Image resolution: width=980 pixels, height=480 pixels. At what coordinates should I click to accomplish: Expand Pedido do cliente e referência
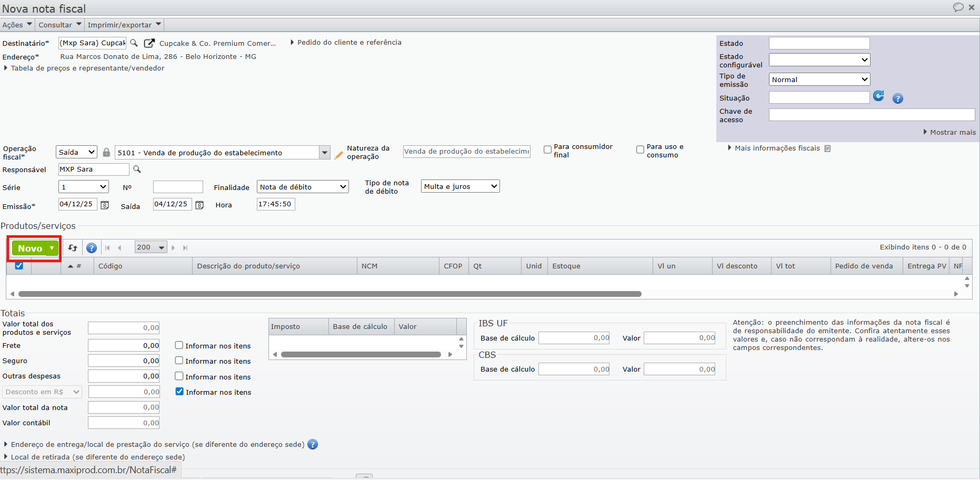(x=346, y=42)
